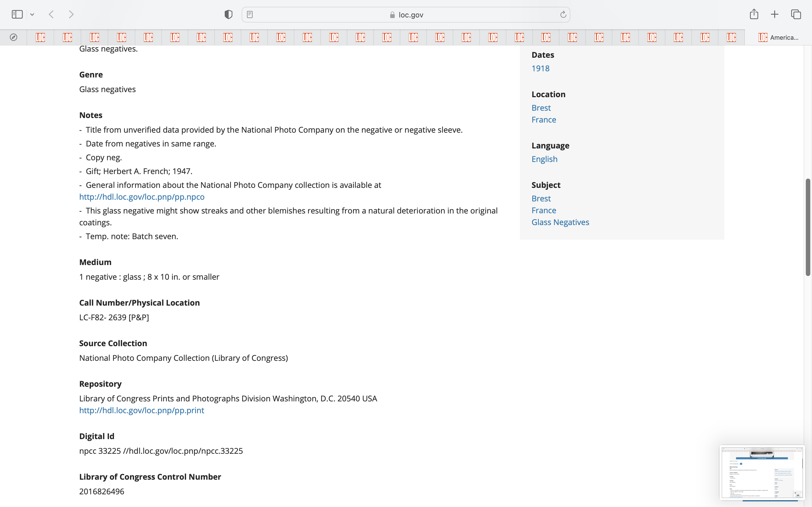Go back to previous page
Screen dimensions: 812x507
click(51, 14)
